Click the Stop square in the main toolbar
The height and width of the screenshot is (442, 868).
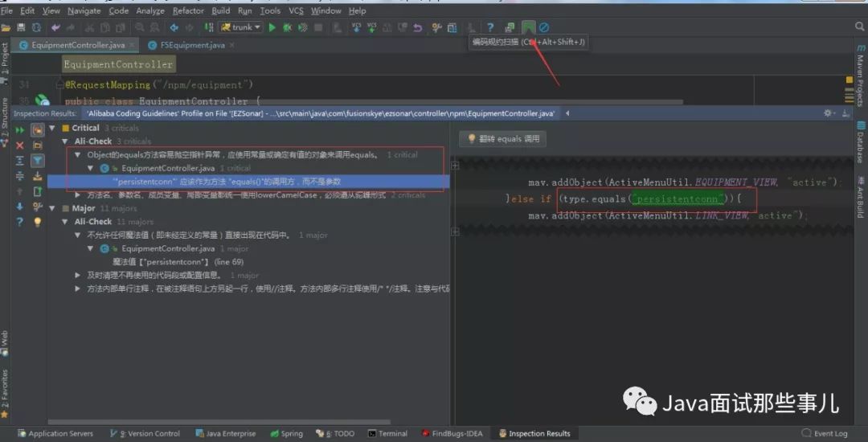(318, 27)
